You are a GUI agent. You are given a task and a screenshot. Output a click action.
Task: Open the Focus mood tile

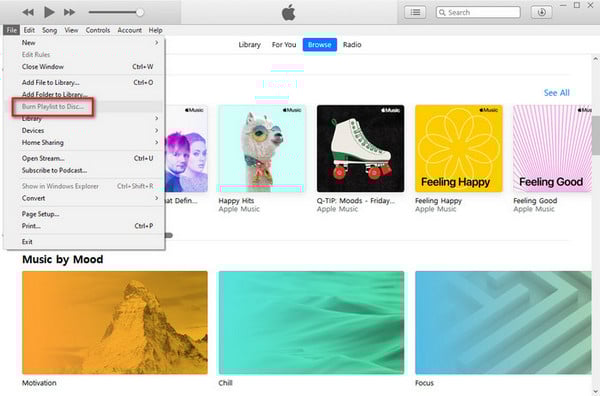pos(503,323)
